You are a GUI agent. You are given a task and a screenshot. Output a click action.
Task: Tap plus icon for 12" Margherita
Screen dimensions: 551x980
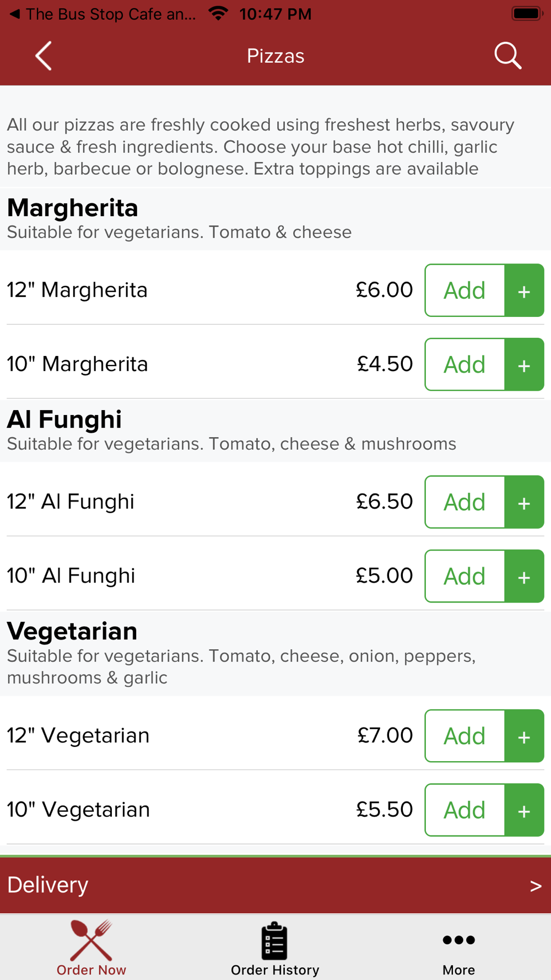pyautogui.click(x=525, y=290)
